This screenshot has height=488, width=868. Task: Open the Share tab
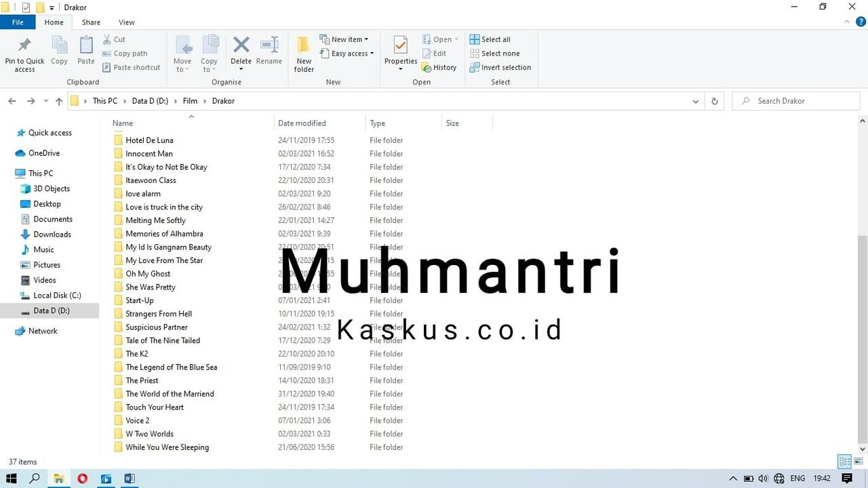pyautogui.click(x=91, y=22)
